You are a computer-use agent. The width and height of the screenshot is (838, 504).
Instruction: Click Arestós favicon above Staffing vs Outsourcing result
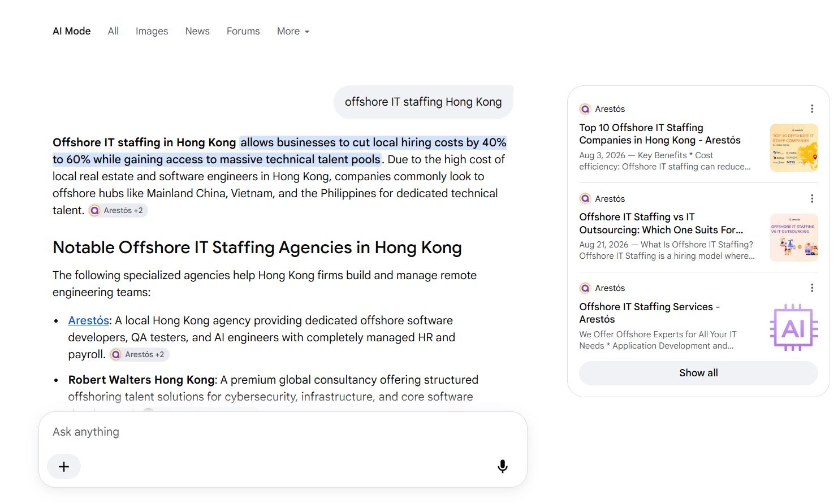(x=585, y=198)
